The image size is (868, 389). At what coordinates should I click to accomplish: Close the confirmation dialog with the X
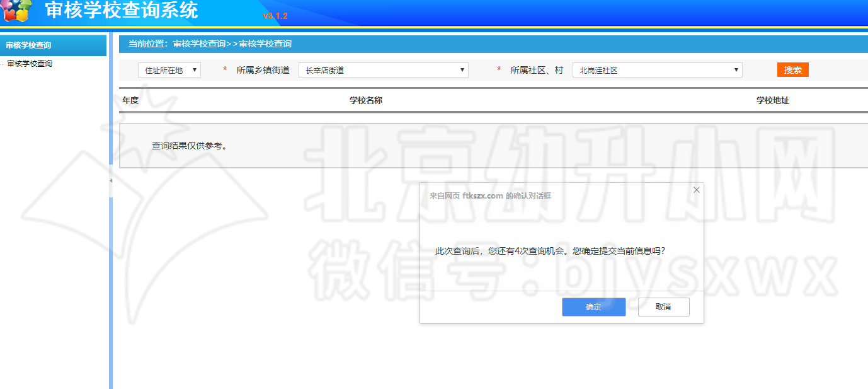tap(696, 190)
